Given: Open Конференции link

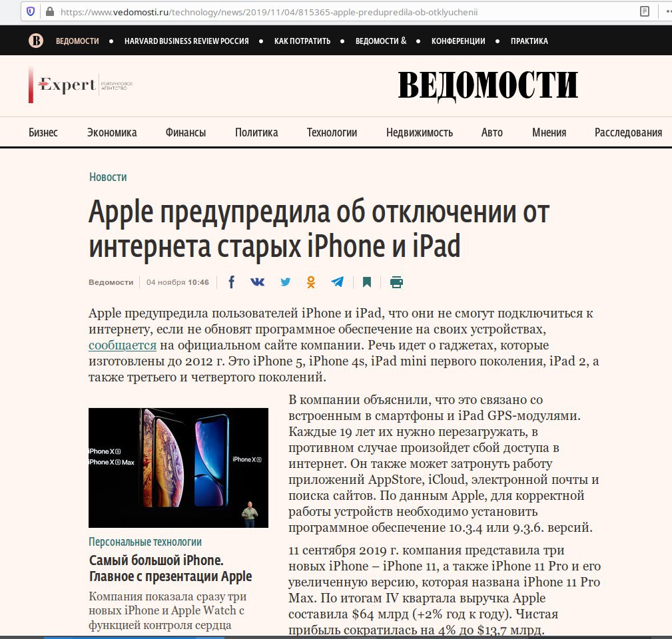Looking at the screenshot, I should point(458,41).
